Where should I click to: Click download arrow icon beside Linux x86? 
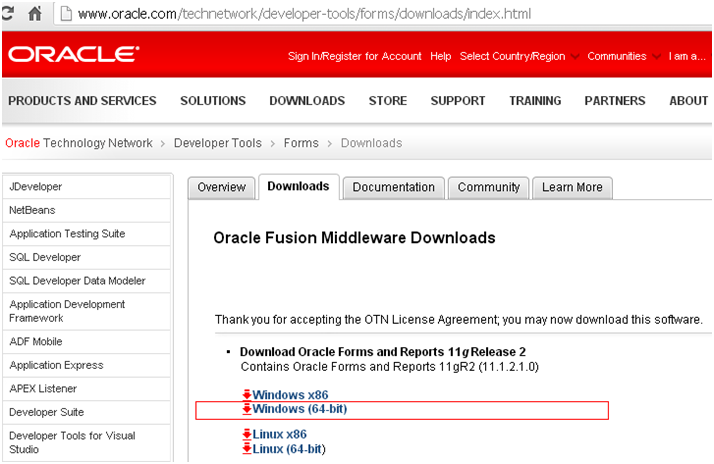tap(247, 434)
